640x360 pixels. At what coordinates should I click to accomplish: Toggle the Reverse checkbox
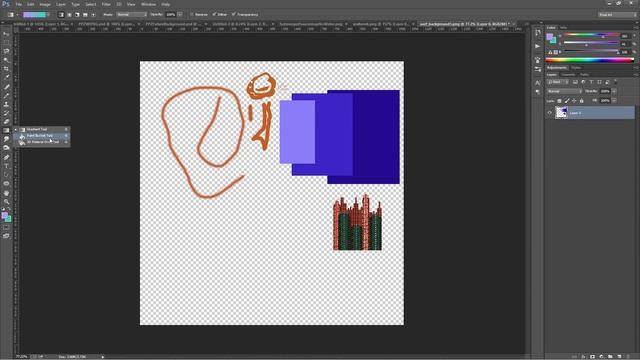192,14
